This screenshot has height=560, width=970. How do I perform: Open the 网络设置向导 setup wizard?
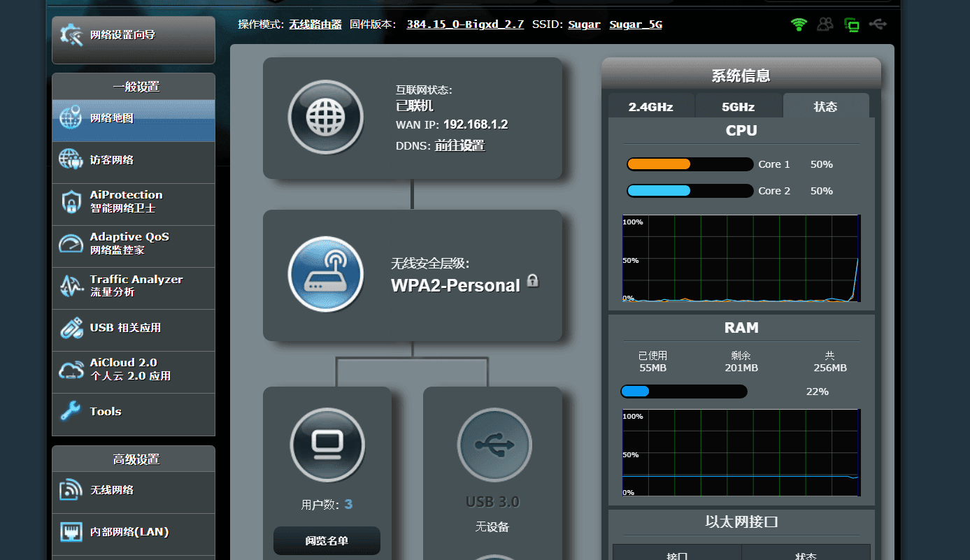133,35
